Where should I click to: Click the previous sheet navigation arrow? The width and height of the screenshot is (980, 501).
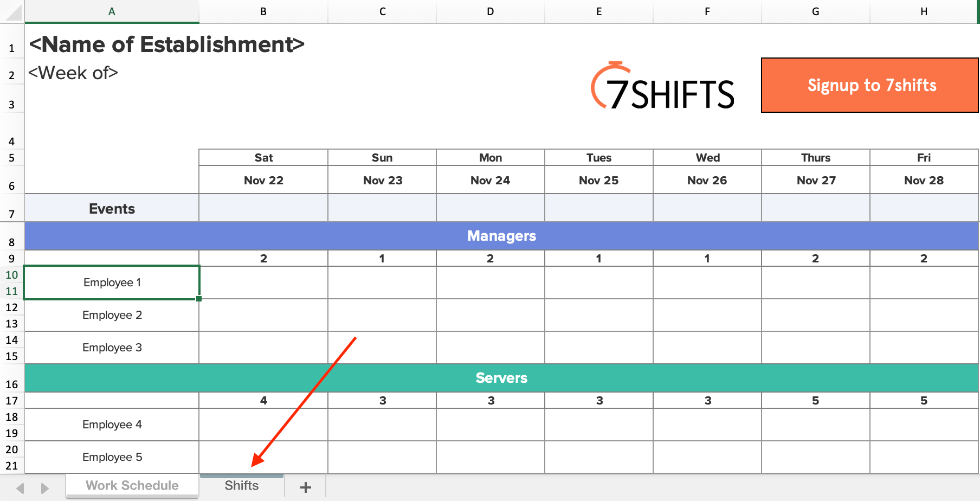(x=21, y=488)
